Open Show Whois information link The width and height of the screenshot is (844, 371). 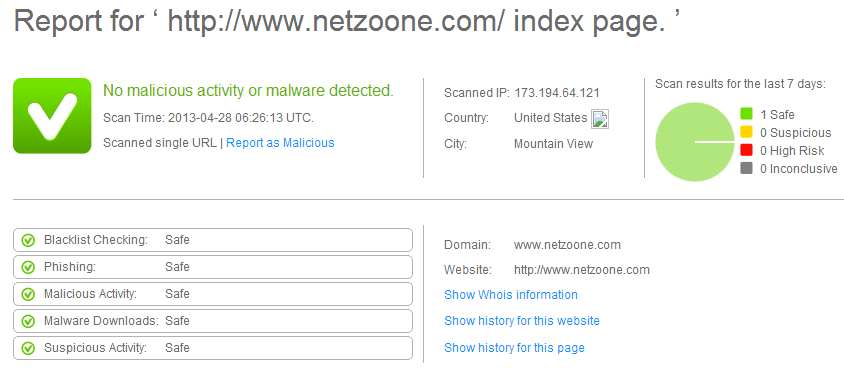[511, 295]
